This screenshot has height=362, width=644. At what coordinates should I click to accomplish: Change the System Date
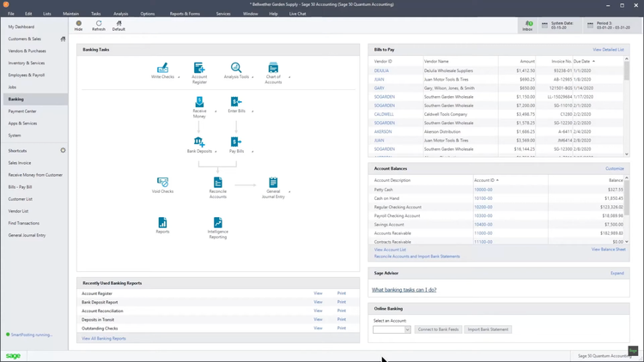click(x=562, y=26)
